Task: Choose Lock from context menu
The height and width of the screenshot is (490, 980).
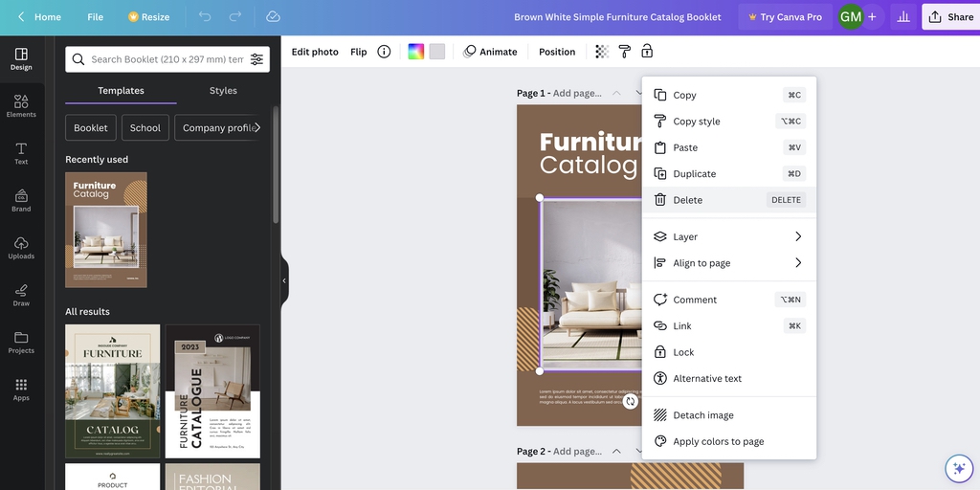Action: click(728, 352)
